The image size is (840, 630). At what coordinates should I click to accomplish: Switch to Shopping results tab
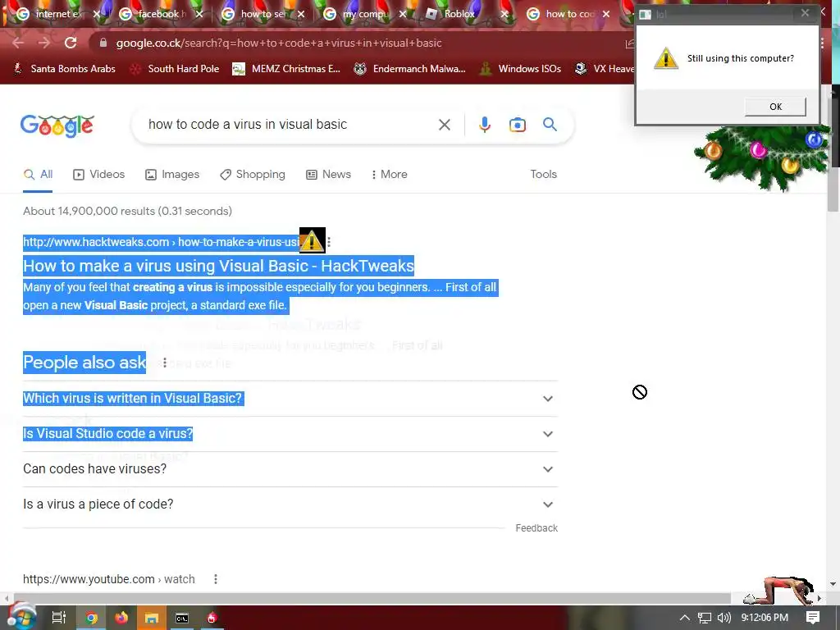[253, 175]
